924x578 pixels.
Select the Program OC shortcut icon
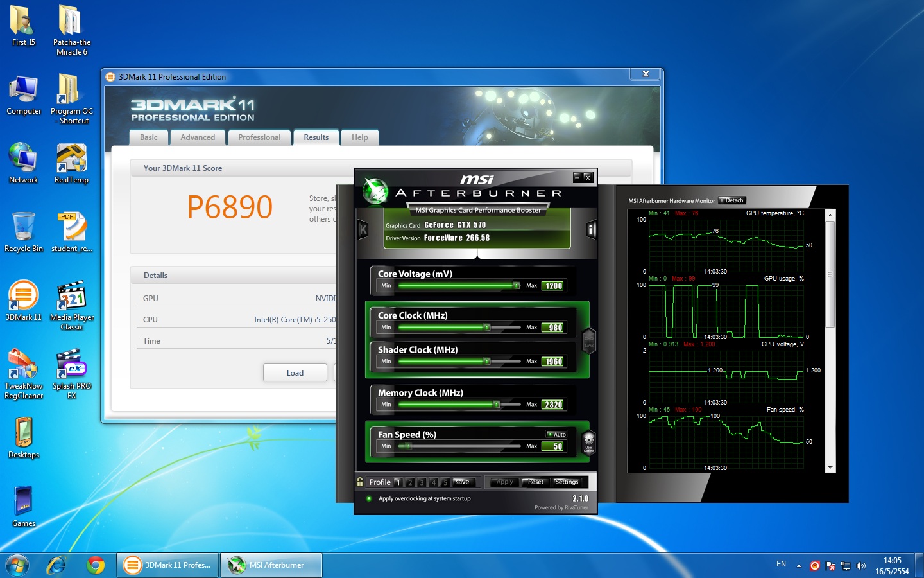pyautogui.click(x=72, y=99)
